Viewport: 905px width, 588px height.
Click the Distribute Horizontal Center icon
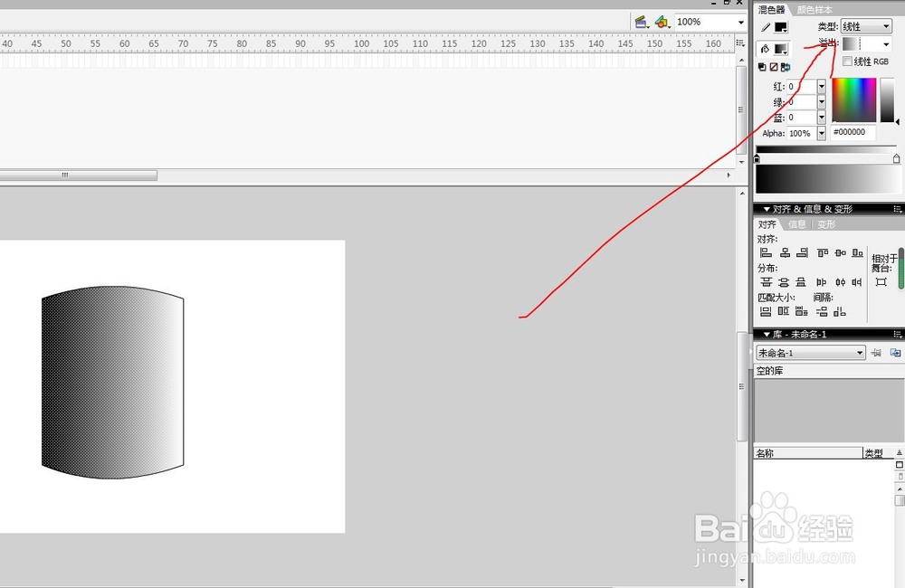[841, 282]
